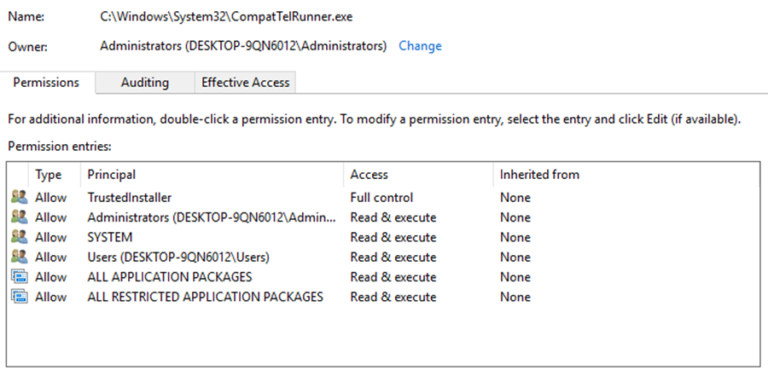
Task: Click the user group icon beside TrustedInstaller
Action: [19, 197]
